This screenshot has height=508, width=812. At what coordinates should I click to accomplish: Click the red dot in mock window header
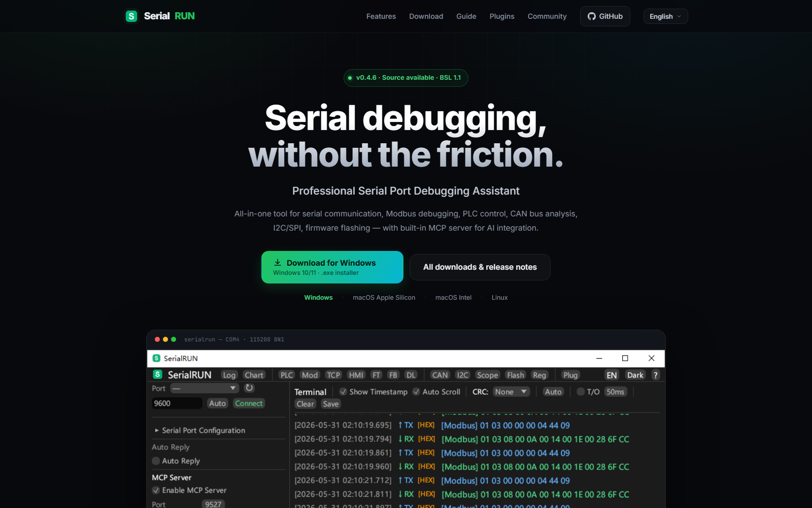point(157,339)
